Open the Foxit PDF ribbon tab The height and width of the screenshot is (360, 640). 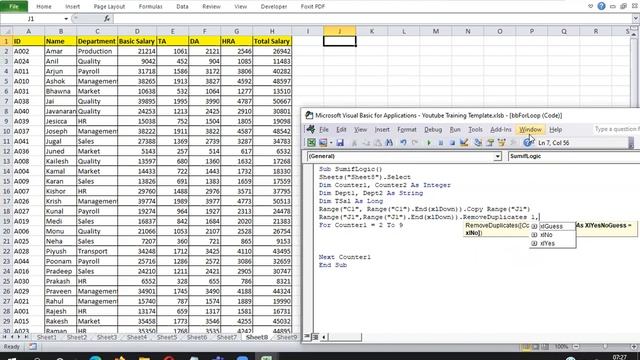[313, 7]
